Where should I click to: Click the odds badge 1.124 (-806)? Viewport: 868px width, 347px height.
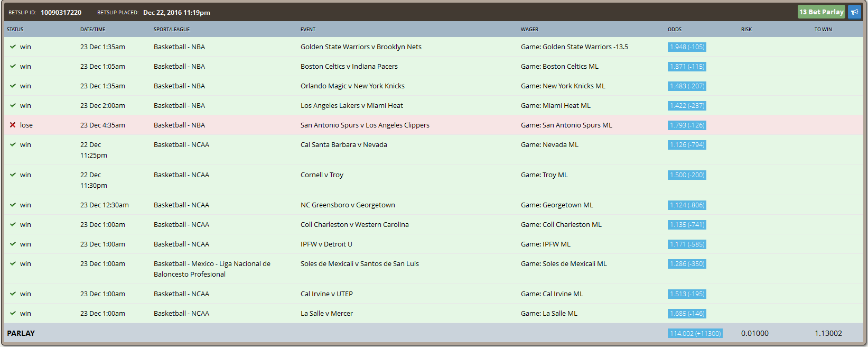[x=687, y=205]
